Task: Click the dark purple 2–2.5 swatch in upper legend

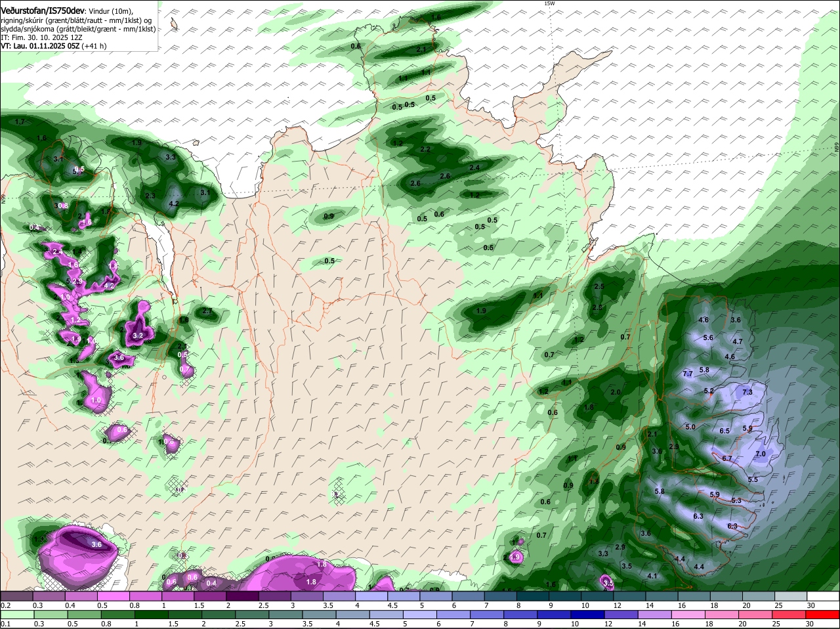Action: (241, 596)
